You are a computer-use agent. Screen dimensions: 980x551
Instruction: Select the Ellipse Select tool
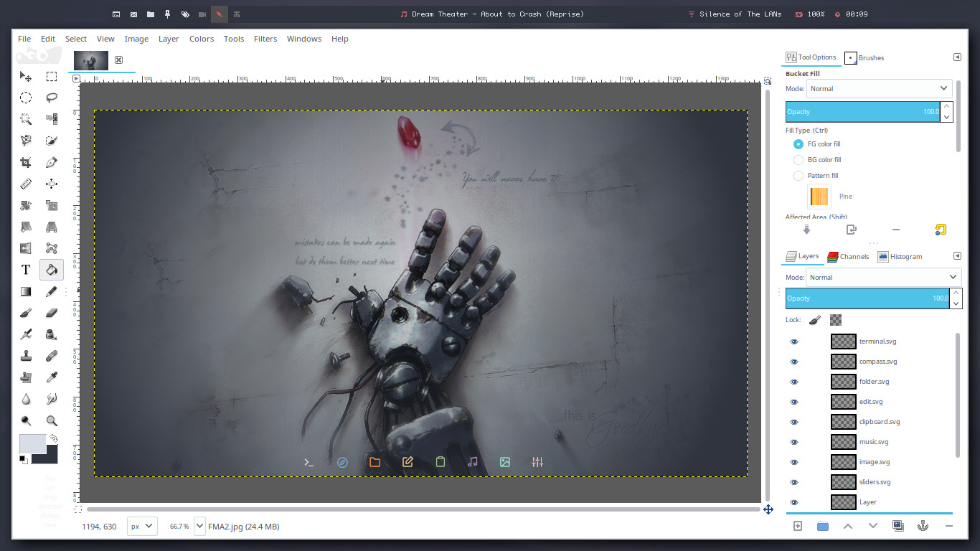[26, 98]
